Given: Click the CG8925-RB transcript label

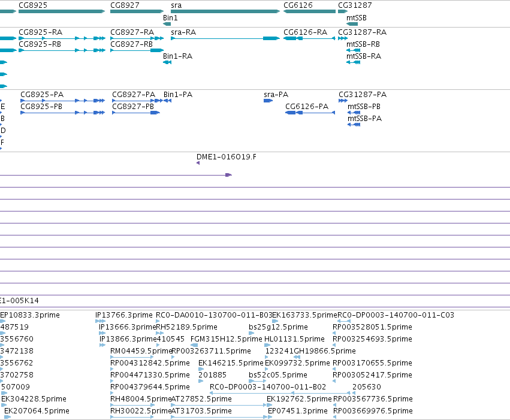Looking at the screenshot, I should tap(40, 44).
